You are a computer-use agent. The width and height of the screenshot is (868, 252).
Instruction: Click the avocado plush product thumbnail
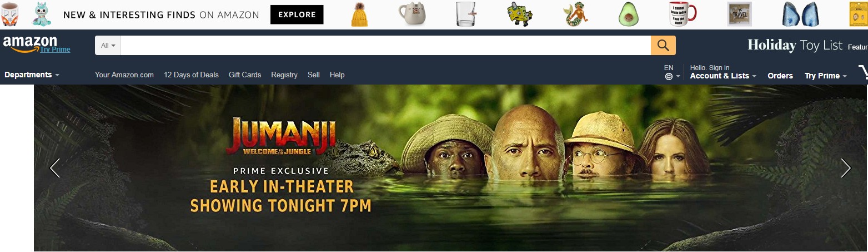pyautogui.click(x=629, y=14)
